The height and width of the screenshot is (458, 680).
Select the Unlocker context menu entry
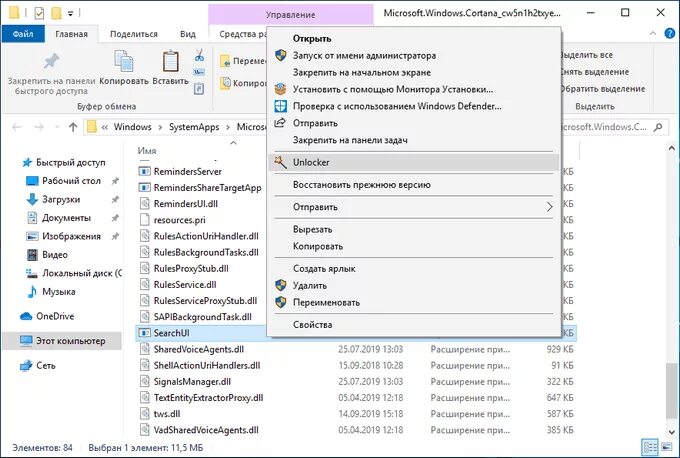pyautogui.click(x=414, y=162)
